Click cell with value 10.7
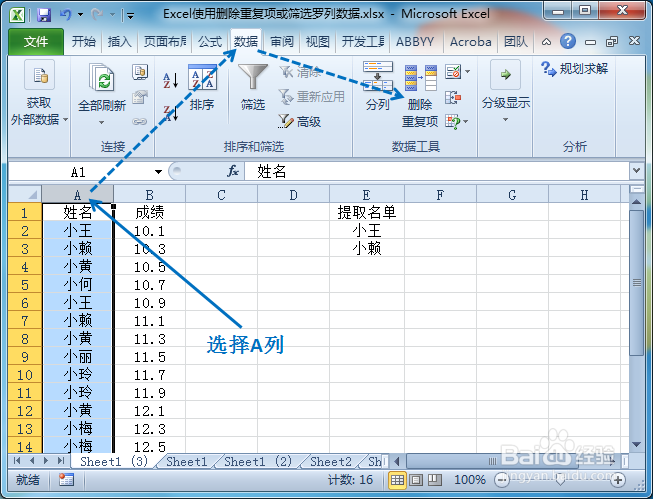Screen dimensions: 653x499 pos(150,285)
